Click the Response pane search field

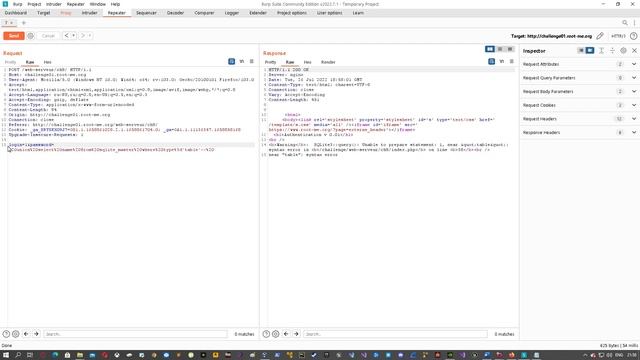coord(395,334)
